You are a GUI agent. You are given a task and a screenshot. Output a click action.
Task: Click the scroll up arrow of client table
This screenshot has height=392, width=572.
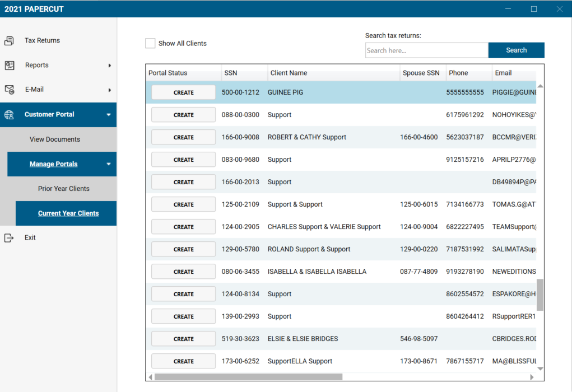(x=540, y=86)
